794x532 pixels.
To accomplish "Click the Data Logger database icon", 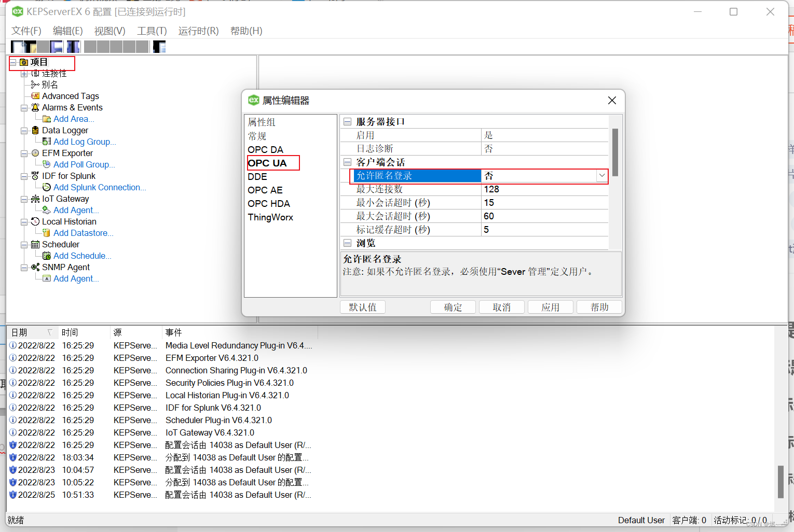I will coord(35,130).
